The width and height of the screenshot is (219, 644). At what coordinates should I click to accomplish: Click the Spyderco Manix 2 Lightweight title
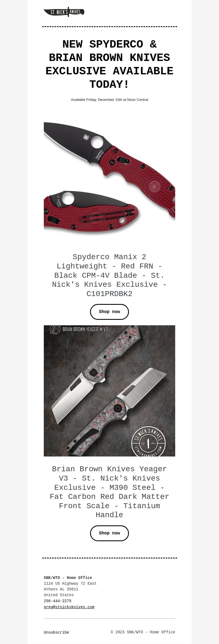point(109,275)
